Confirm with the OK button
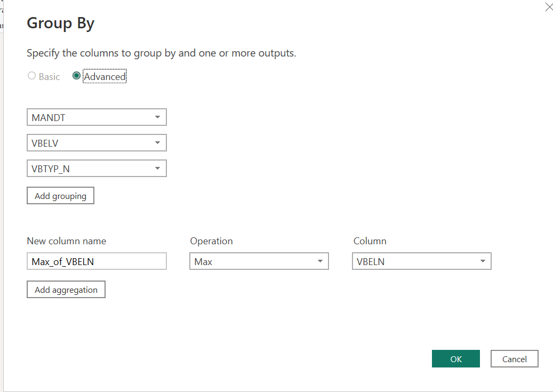 coord(455,359)
